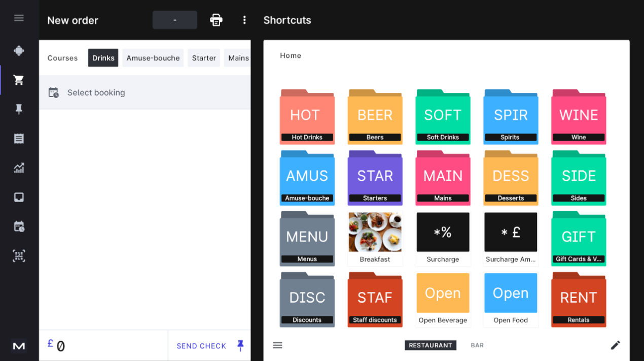
Task: Open the table selector at the top
Action: pos(174,20)
